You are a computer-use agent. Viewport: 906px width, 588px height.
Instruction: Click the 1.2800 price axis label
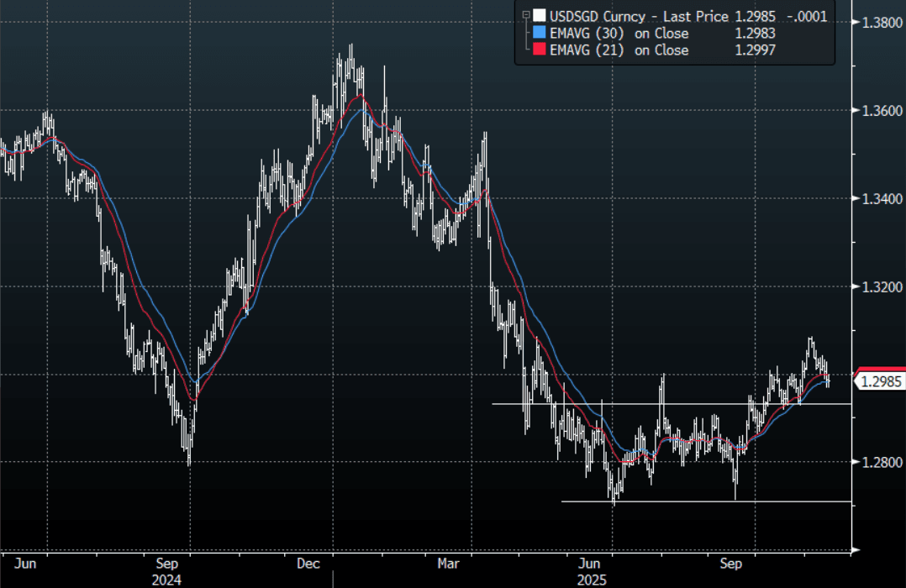879,462
